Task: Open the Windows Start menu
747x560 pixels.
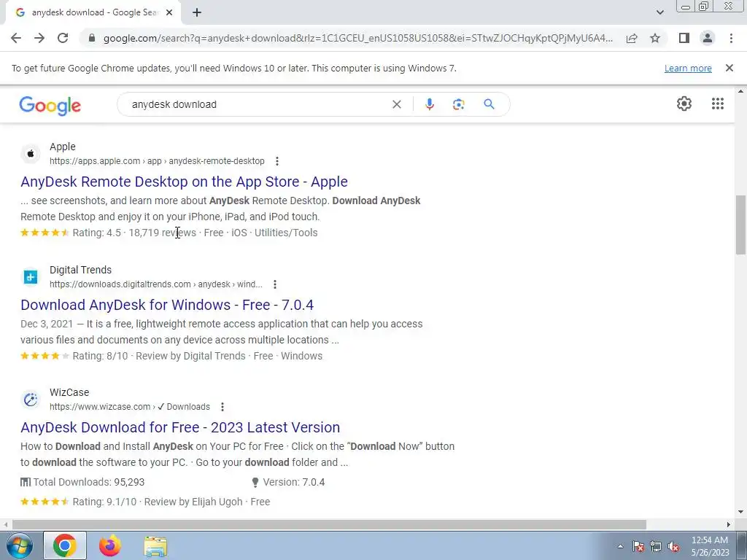Action: (19, 545)
